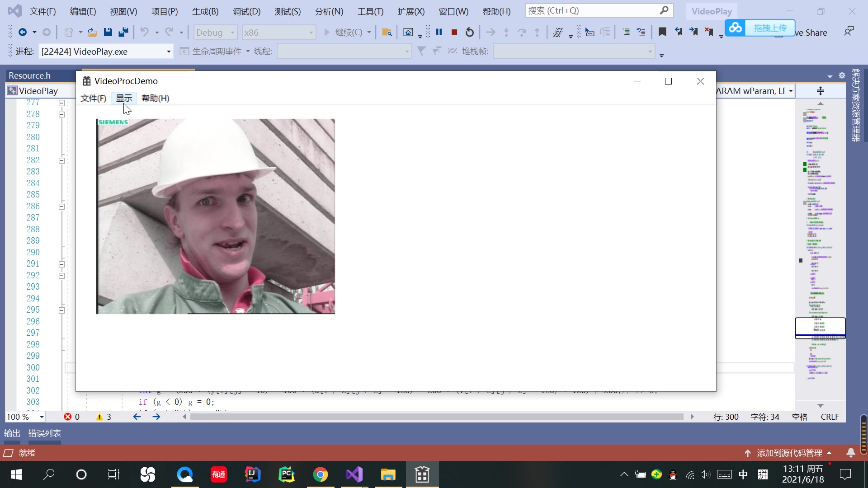Open the 调试(D) menu
This screenshot has height=488, width=868.
[x=246, y=11]
